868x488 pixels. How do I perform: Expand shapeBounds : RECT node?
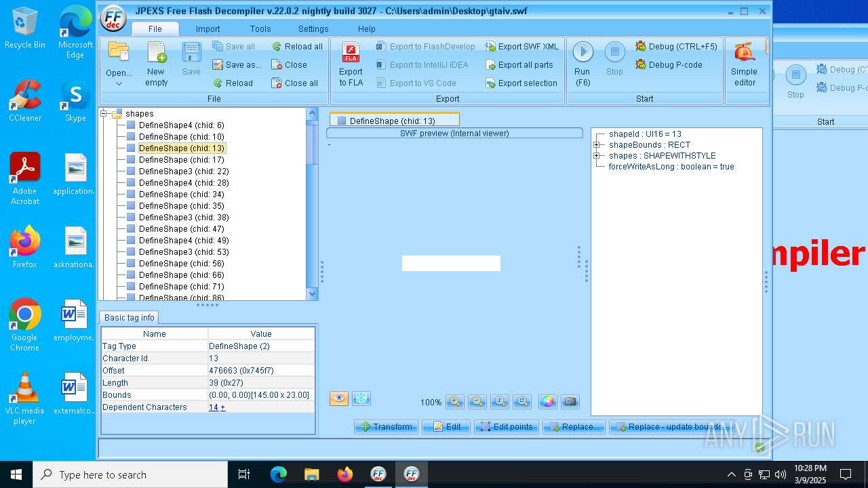(597, 144)
